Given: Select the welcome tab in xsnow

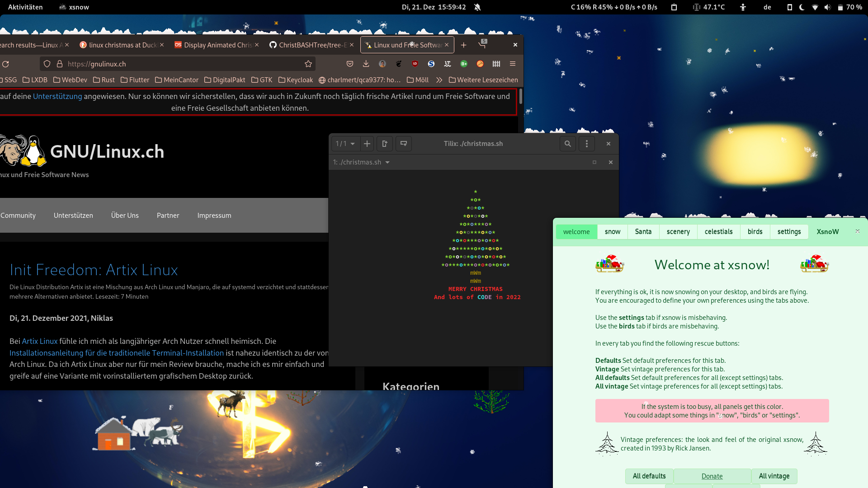Looking at the screenshot, I should coord(576,232).
